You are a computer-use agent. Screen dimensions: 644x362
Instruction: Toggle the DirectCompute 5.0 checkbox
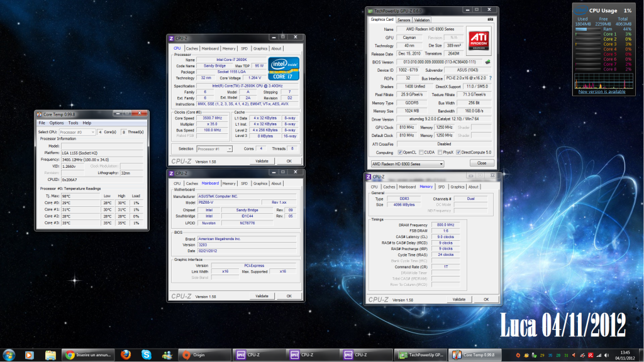point(458,152)
